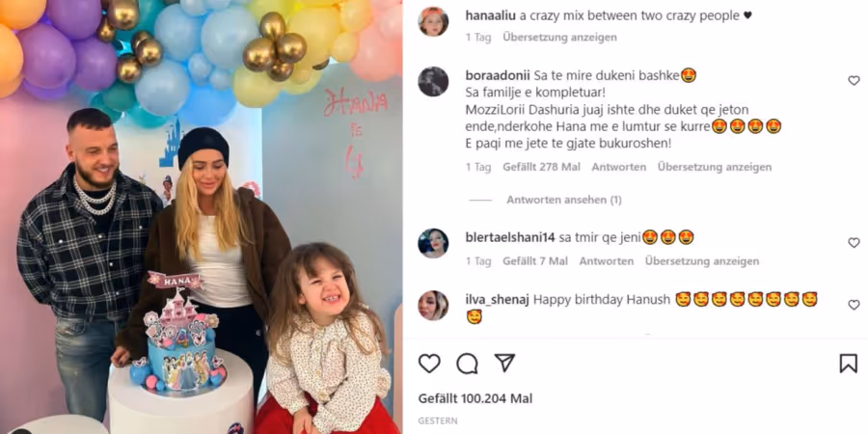
Task: Like blertaelshani14's comment heart
Action: click(x=854, y=242)
